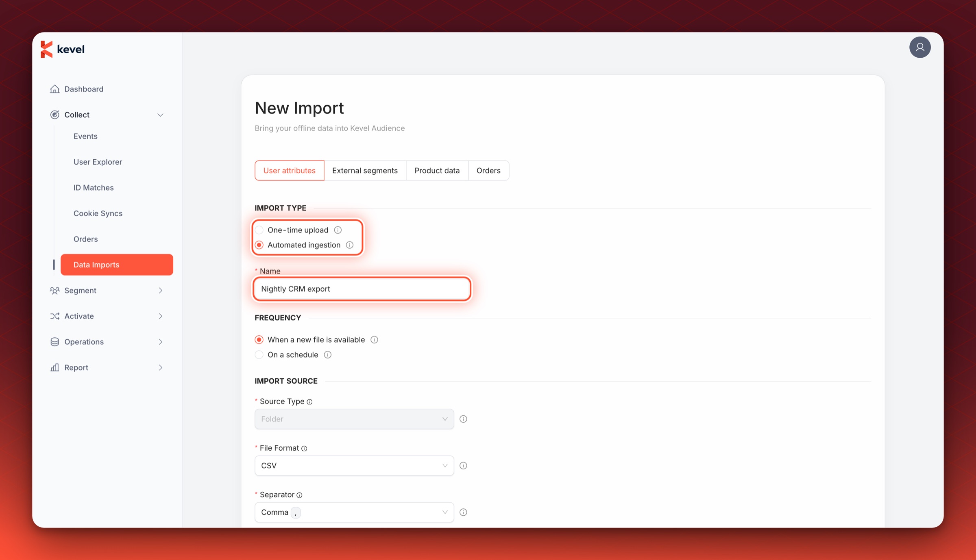Show info for new file frequency option

click(374, 340)
